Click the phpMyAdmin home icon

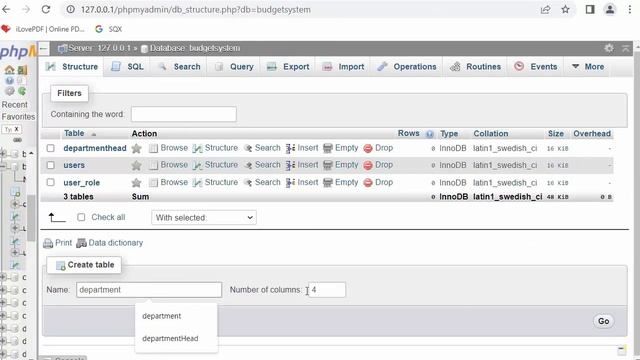click(9, 70)
